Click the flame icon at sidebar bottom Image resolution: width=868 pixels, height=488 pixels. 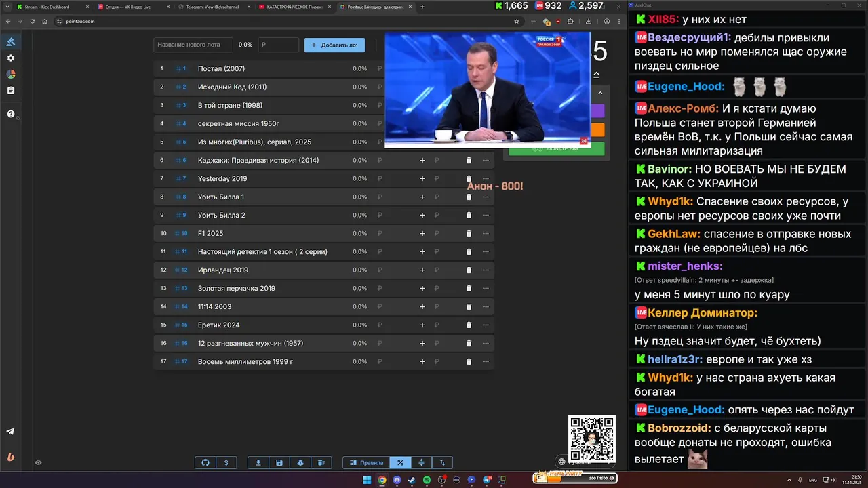[10, 457]
